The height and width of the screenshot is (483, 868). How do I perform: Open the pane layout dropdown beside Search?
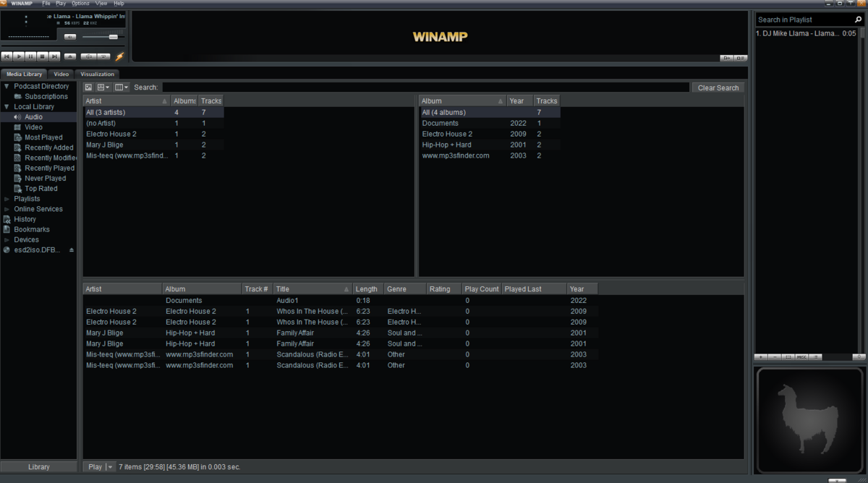[122, 87]
